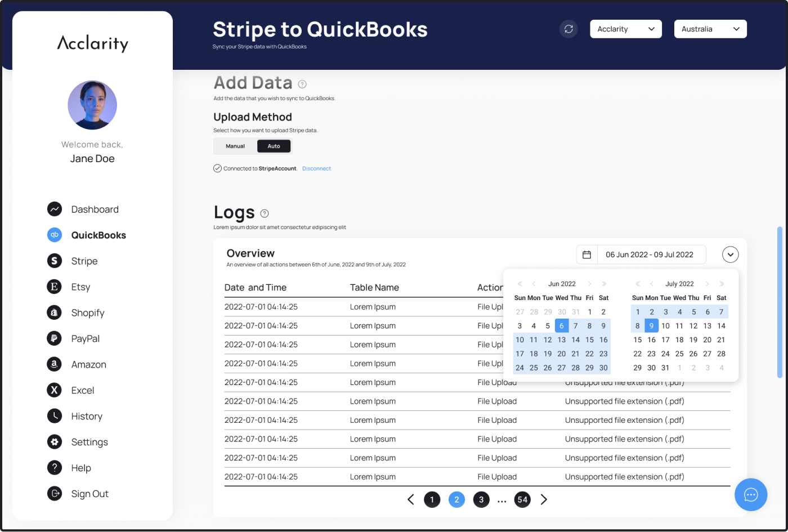
Task: Select the Amazon integration icon
Action: coord(54,364)
